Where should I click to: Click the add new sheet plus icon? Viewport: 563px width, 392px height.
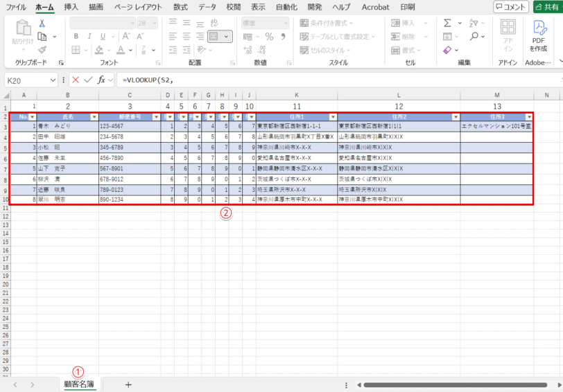(128, 384)
